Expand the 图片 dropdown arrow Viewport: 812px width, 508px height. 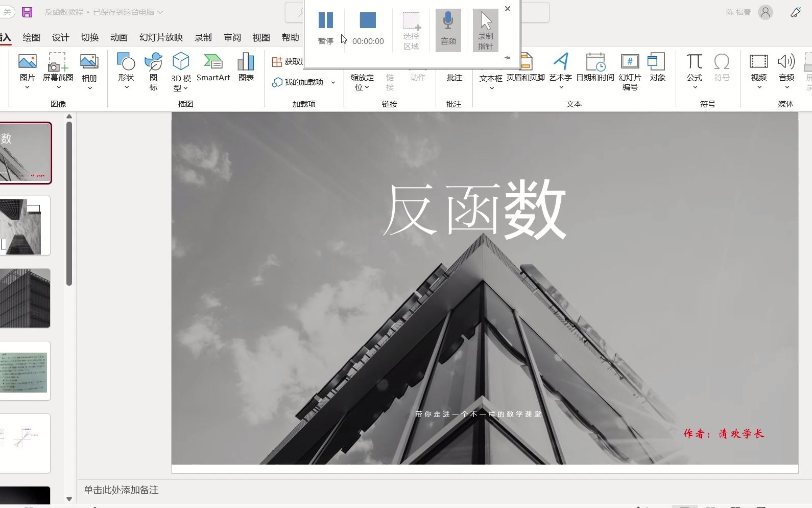(28, 87)
